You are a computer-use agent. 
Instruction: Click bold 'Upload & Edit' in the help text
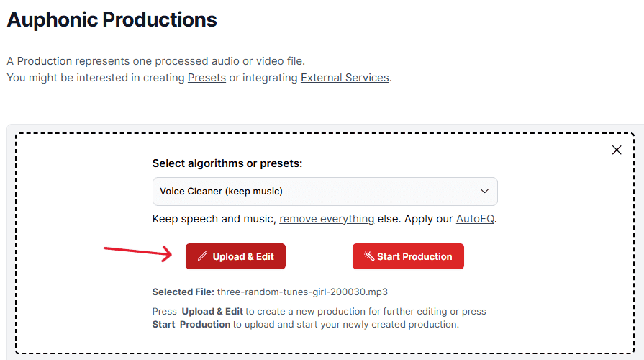pos(212,312)
